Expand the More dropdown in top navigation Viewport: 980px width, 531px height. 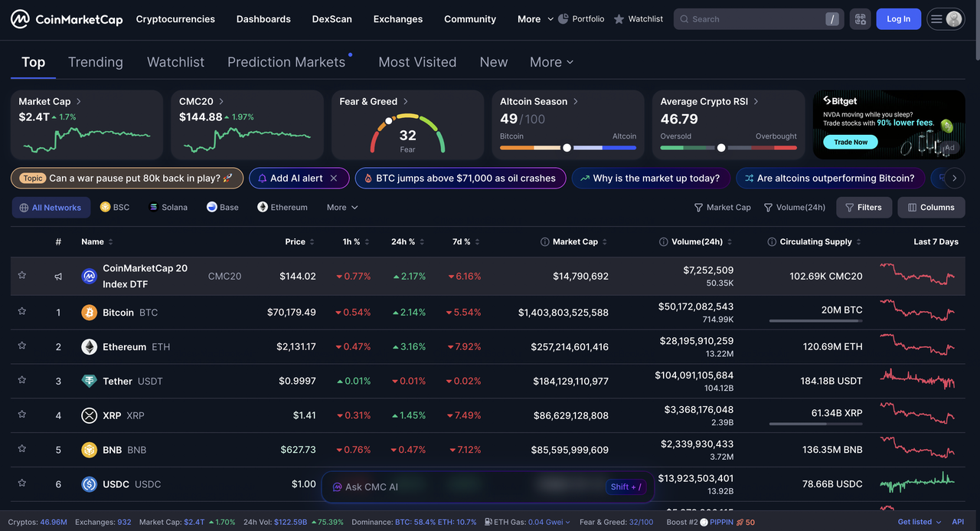(535, 19)
